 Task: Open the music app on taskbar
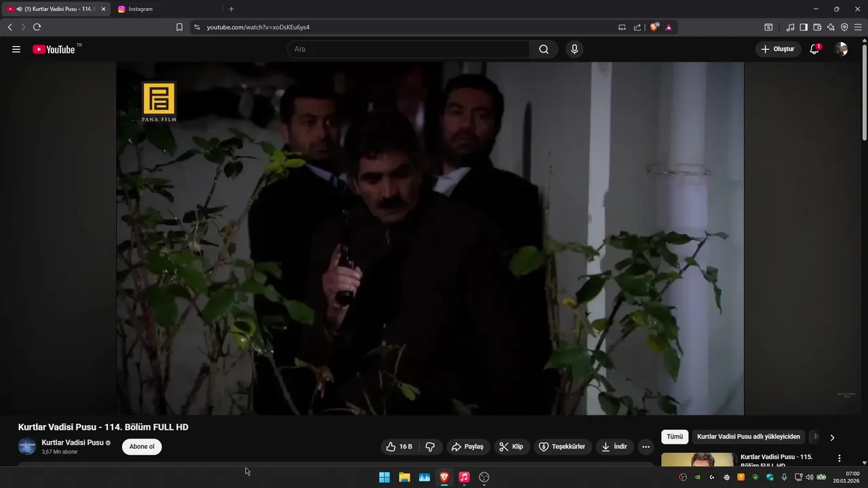pos(464,477)
